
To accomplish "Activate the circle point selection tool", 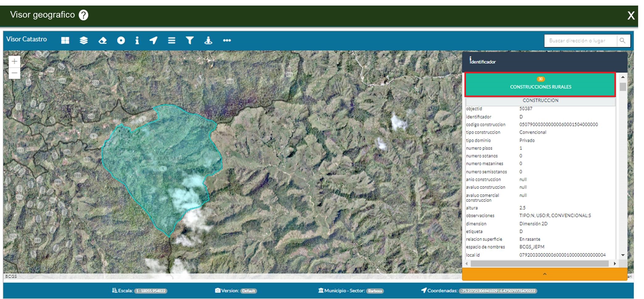I will pos(121,40).
